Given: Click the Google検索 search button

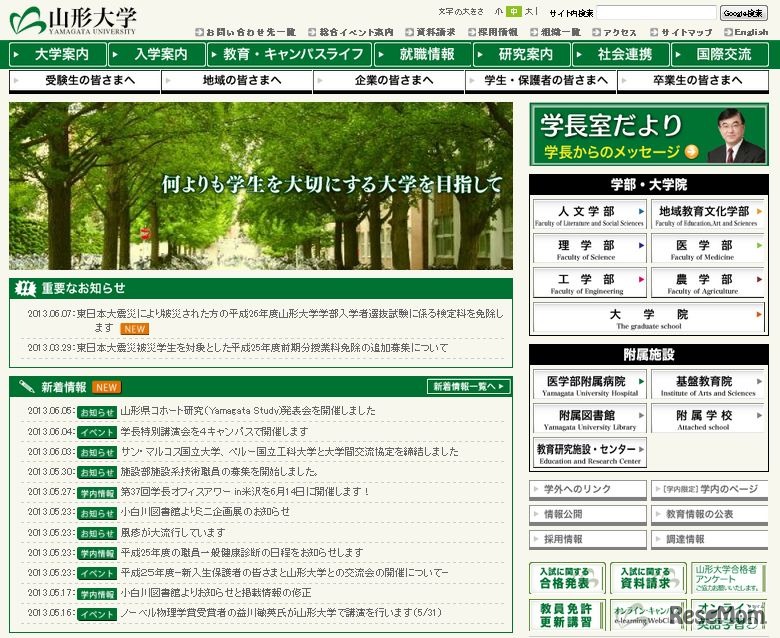Looking at the screenshot, I should [744, 13].
